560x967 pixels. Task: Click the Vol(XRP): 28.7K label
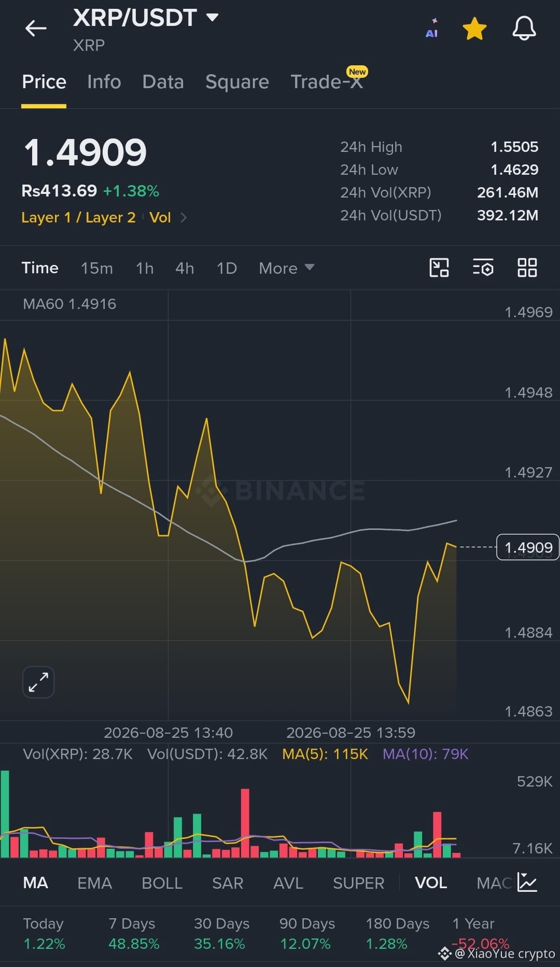(78, 754)
